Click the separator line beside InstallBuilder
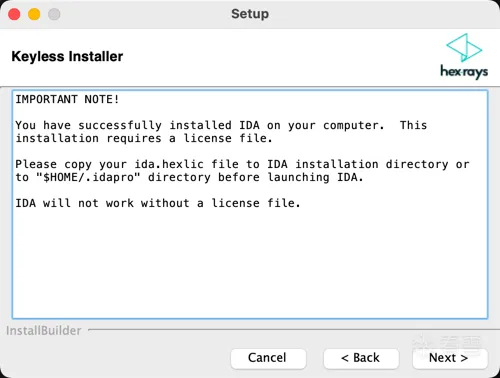This screenshot has height=378, width=500. click(293, 330)
